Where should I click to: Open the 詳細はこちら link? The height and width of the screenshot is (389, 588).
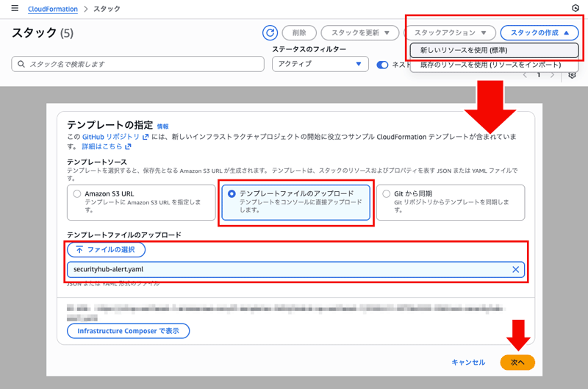(x=102, y=146)
